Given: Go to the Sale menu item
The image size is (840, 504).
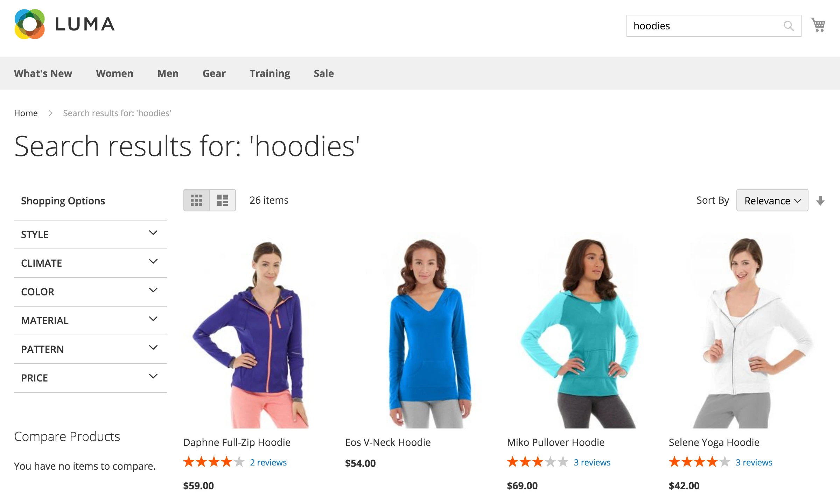Looking at the screenshot, I should pos(323,73).
